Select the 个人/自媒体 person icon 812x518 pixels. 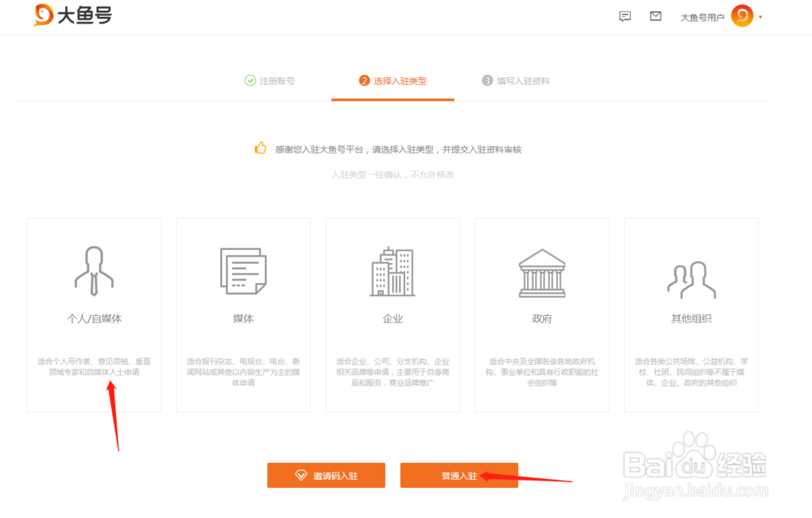pos(94,271)
